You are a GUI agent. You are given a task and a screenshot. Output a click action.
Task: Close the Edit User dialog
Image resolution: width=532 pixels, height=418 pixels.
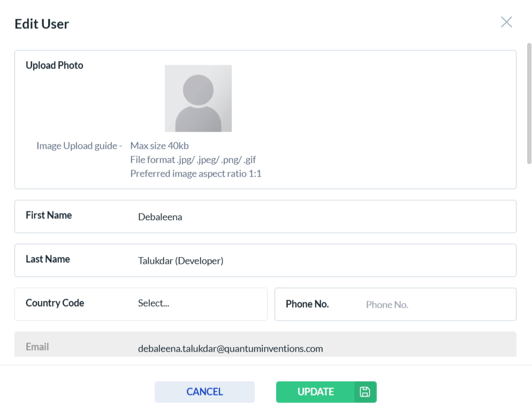click(506, 22)
